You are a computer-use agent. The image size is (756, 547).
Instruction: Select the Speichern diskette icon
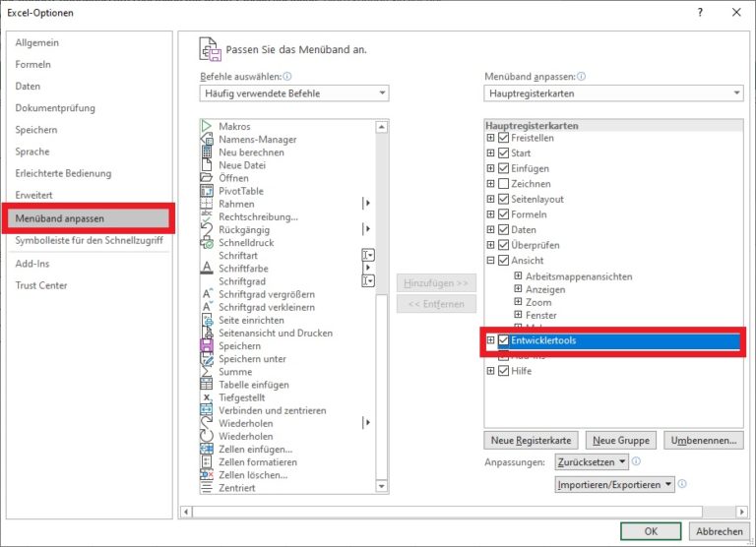coord(207,345)
